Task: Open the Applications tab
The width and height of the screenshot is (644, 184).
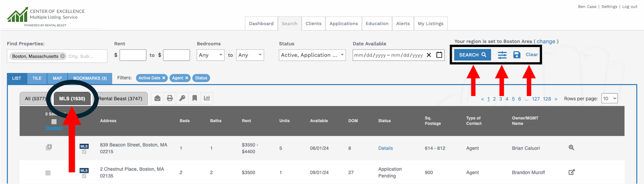Action: tap(344, 23)
